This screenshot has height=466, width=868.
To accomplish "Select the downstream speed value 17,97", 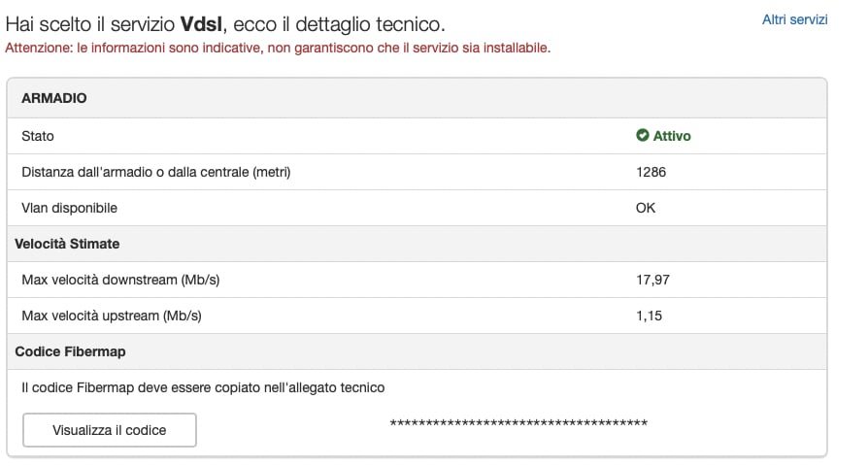I will point(652,280).
